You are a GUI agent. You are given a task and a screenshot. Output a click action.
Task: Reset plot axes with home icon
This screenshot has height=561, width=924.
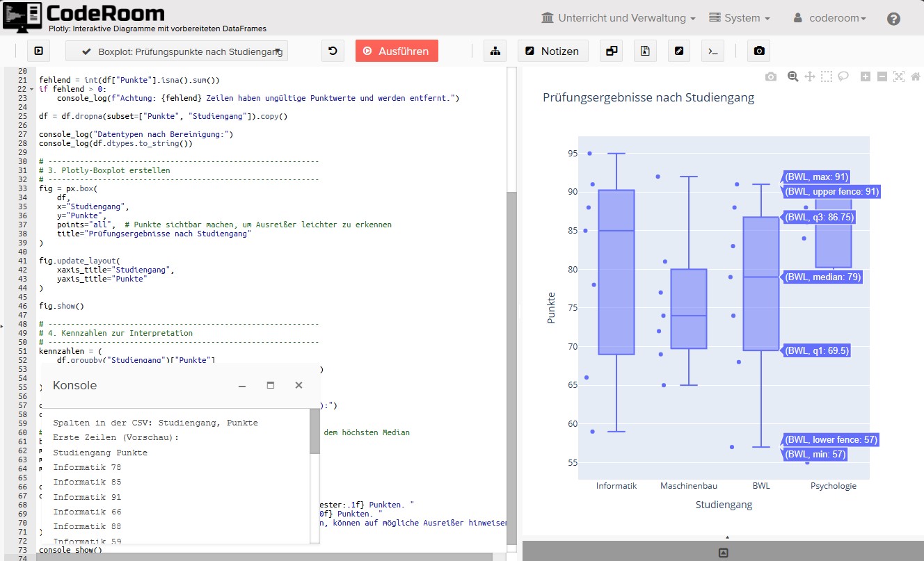pyautogui.click(x=916, y=76)
